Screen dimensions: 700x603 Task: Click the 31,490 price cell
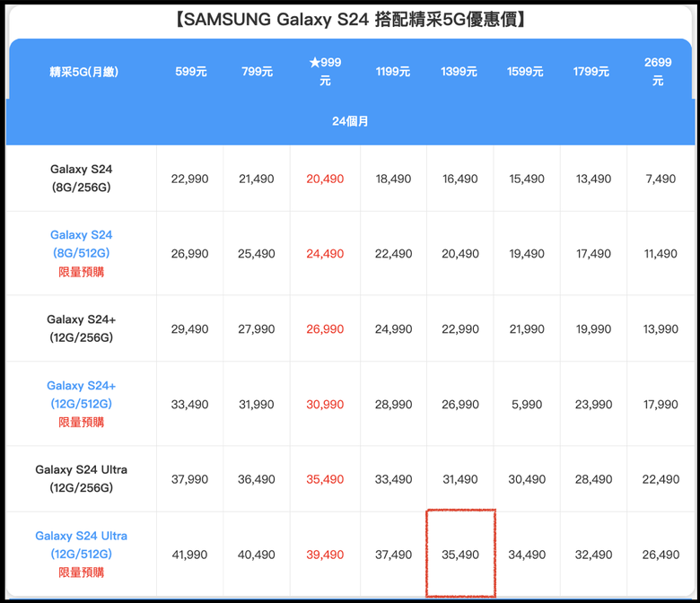[x=460, y=480]
